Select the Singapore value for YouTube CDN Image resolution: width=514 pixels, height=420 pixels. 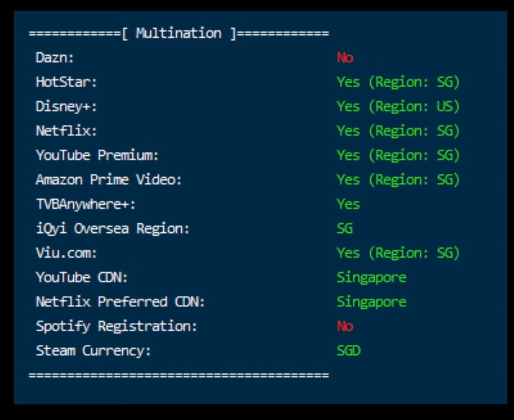pyautogui.click(x=371, y=277)
